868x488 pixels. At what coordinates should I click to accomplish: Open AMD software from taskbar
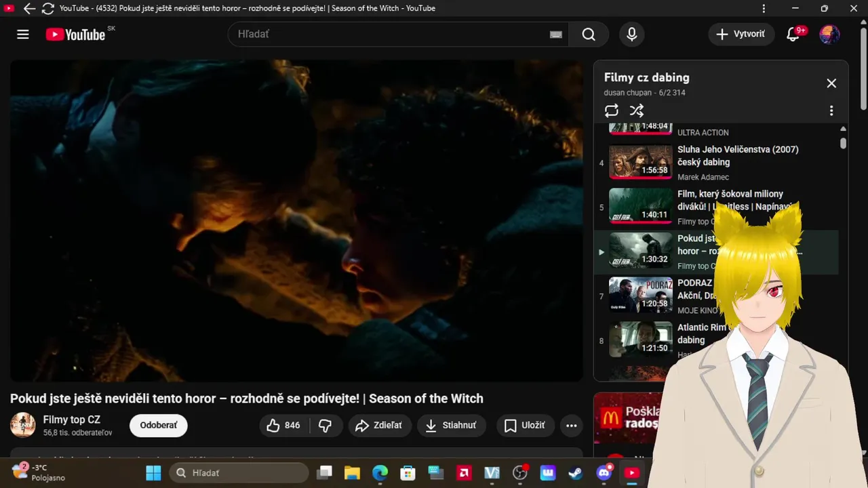[x=465, y=472]
